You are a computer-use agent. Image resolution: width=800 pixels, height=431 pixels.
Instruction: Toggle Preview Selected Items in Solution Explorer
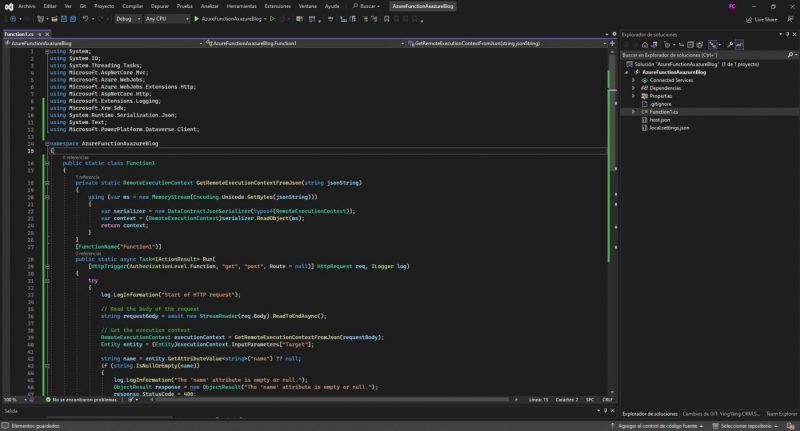(x=739, y=45)
